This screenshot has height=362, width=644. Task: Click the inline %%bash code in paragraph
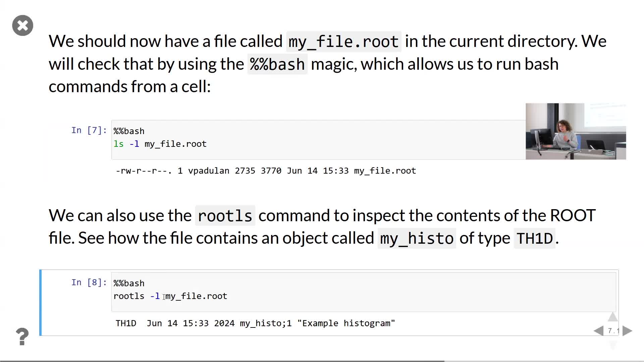click(277, 64)
